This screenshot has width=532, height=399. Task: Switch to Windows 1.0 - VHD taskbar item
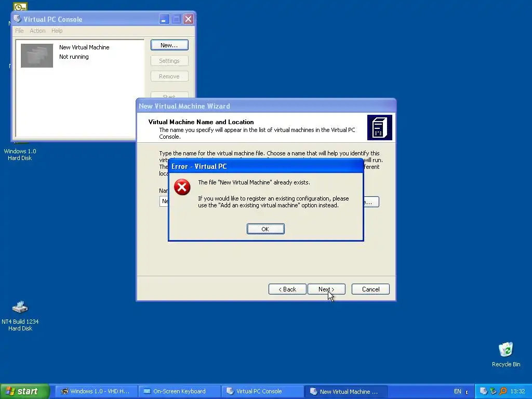point(96,391)
